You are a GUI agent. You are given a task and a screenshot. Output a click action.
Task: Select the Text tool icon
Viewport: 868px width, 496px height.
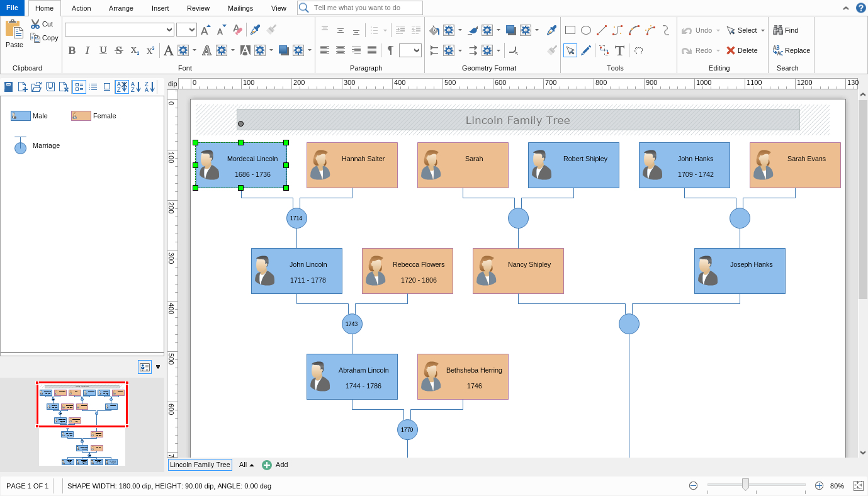point(619,50)
